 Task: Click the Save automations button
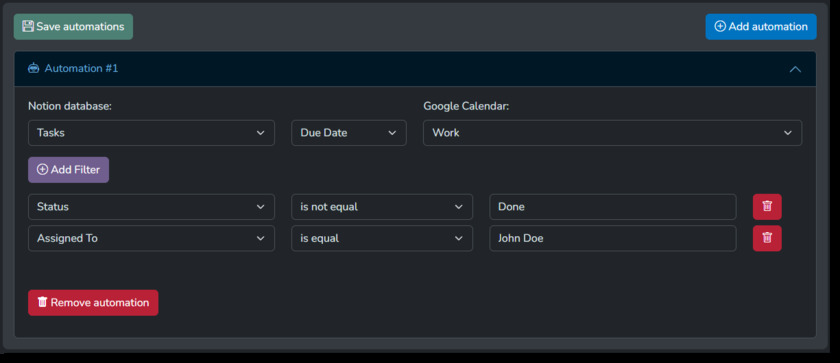(x=73, y=27)
